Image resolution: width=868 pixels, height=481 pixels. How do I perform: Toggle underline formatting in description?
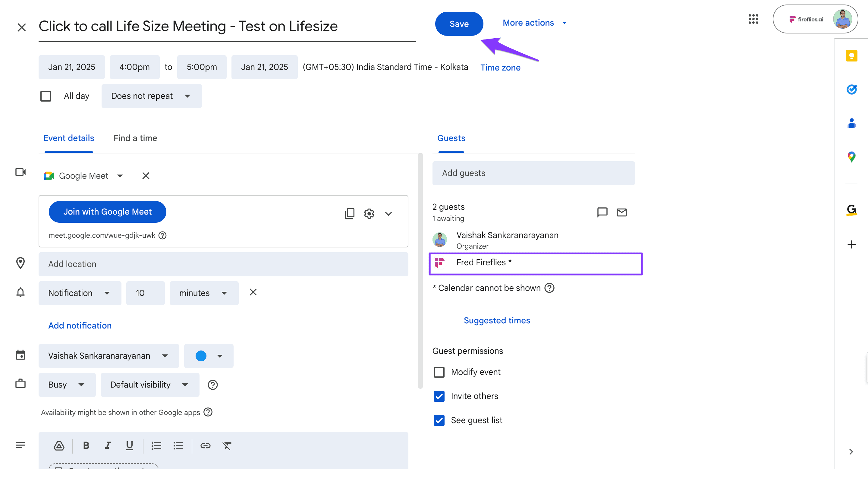[129, 446]
